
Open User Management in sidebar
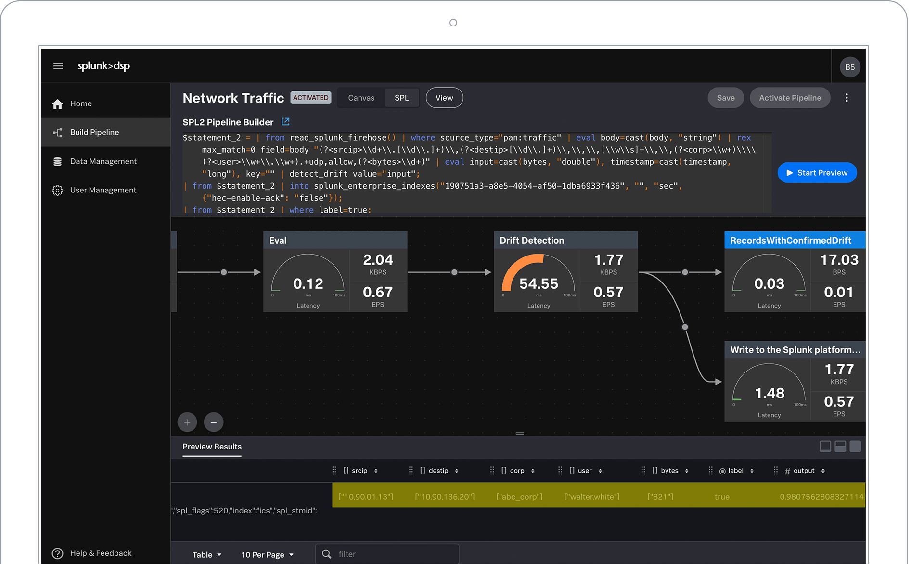(x=106, y=190)
